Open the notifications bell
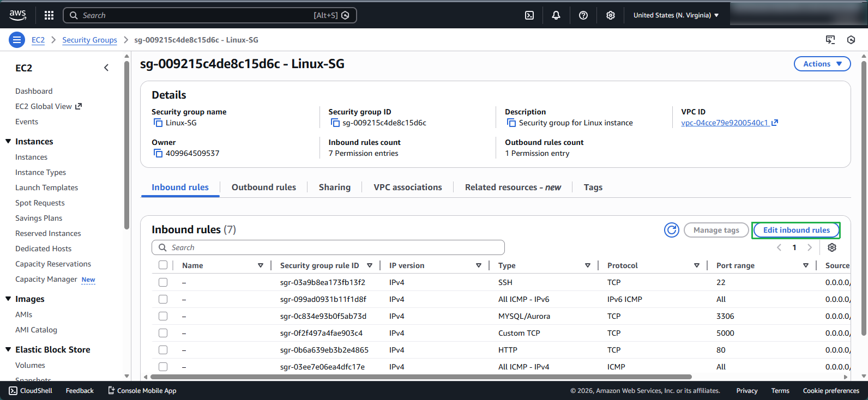 point(556,15)
